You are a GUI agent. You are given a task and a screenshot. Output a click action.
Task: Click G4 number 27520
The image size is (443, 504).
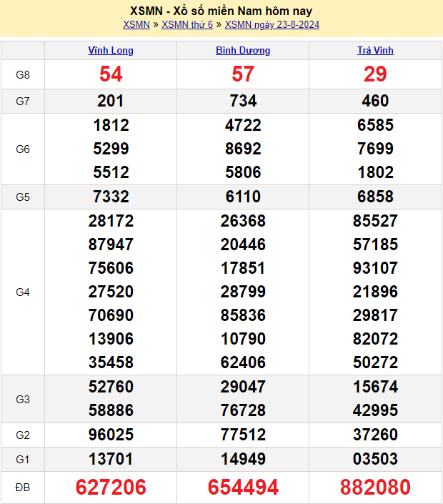tap(111, 292)
